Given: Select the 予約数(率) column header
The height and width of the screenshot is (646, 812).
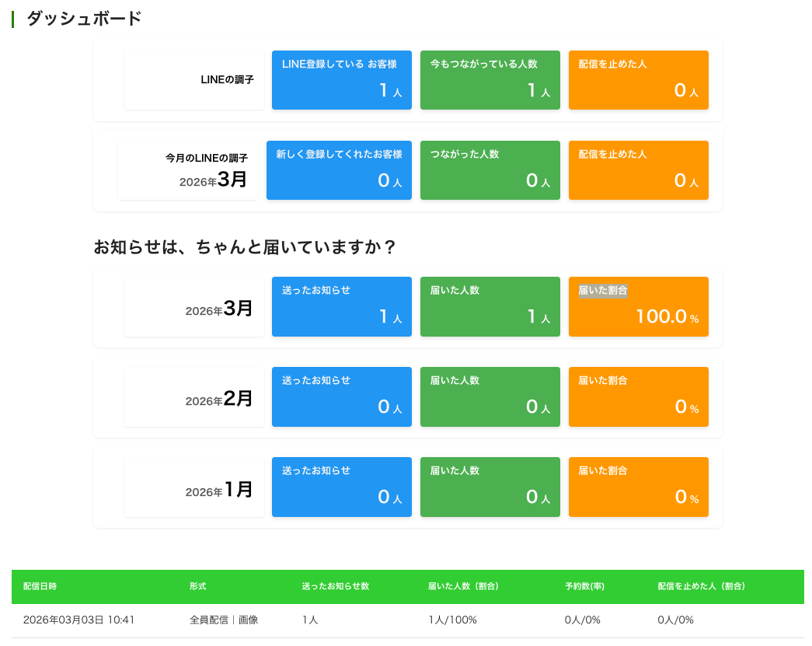Looking at the screenshot, I should pos(584,586).
